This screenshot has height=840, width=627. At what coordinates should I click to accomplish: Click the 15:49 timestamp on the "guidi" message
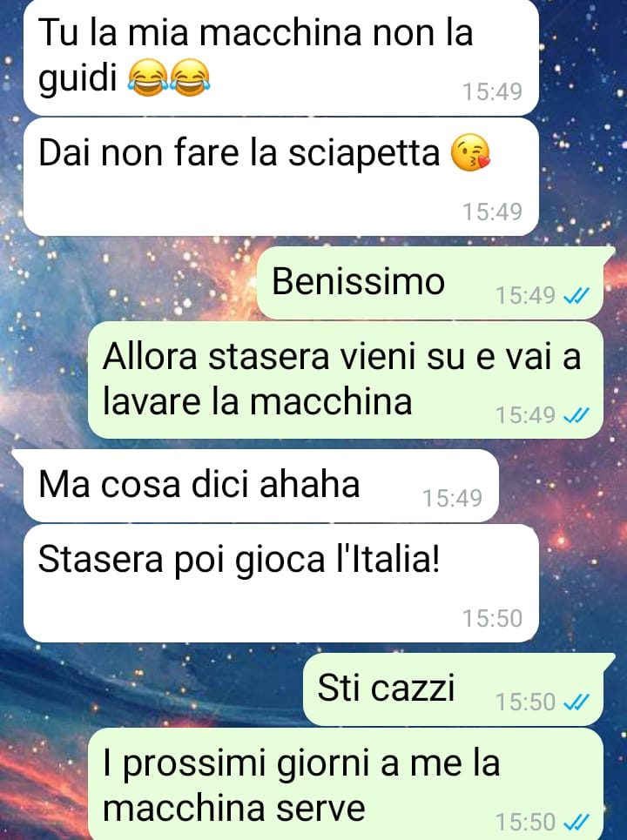492,91
